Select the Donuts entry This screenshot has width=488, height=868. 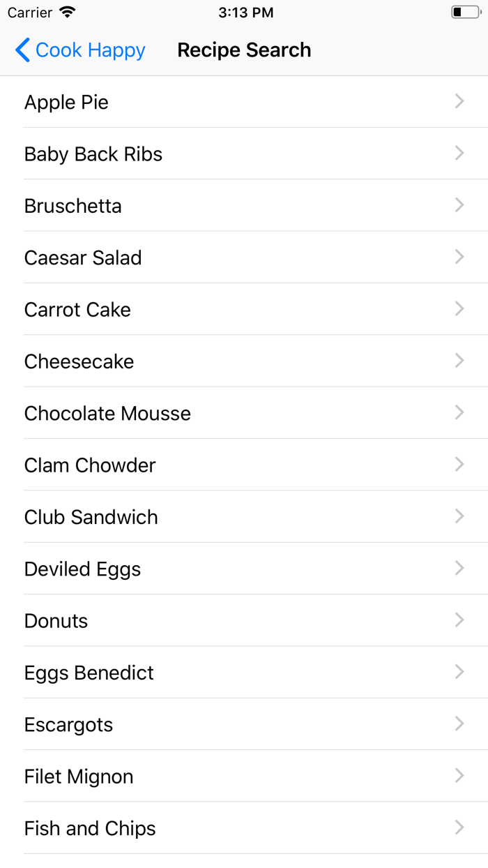pos(56,620)
